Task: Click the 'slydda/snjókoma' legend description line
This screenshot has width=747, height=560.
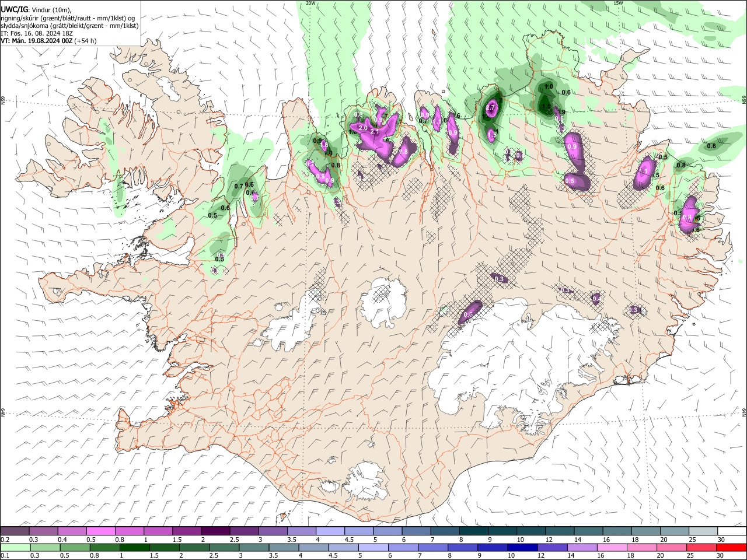Action: [x=69, y=26]
